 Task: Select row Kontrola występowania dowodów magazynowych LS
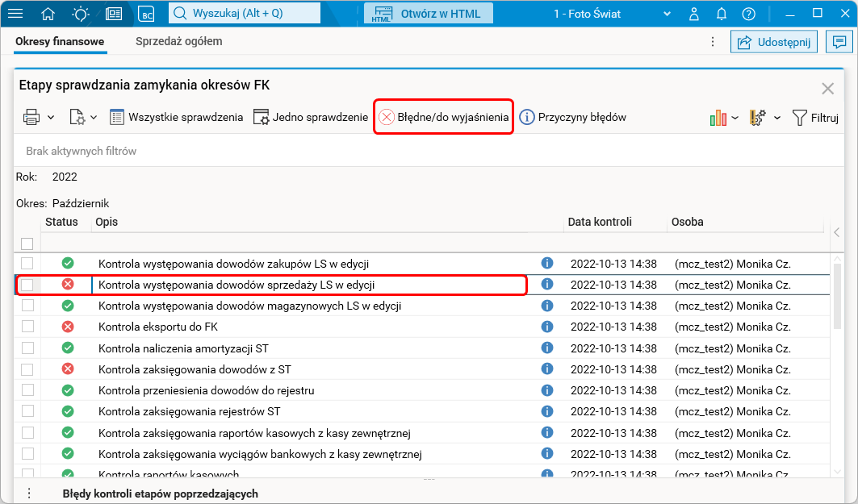[422, 306]
